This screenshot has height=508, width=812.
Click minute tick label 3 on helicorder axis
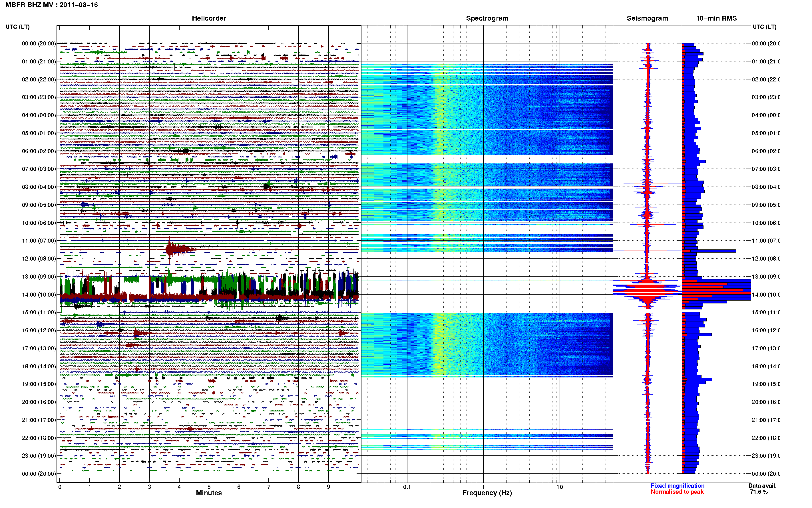(149, 487)
